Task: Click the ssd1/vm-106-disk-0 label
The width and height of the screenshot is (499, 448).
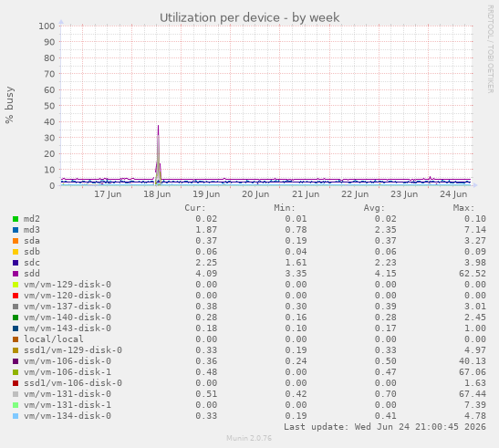Action: (x=73, y=383)
